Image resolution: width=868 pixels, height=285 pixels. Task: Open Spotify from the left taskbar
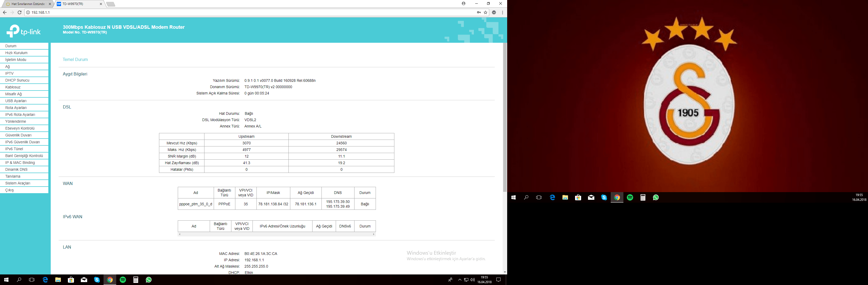123,280
